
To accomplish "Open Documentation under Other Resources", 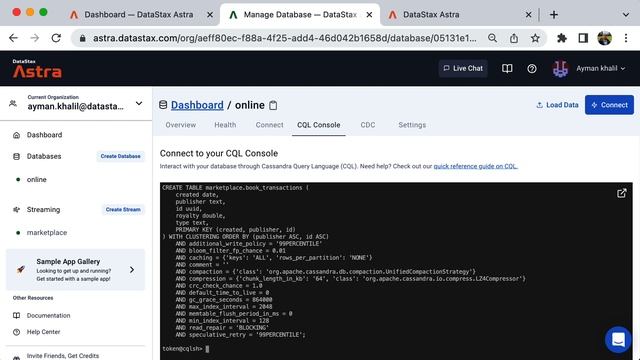I will click(48, 316).
